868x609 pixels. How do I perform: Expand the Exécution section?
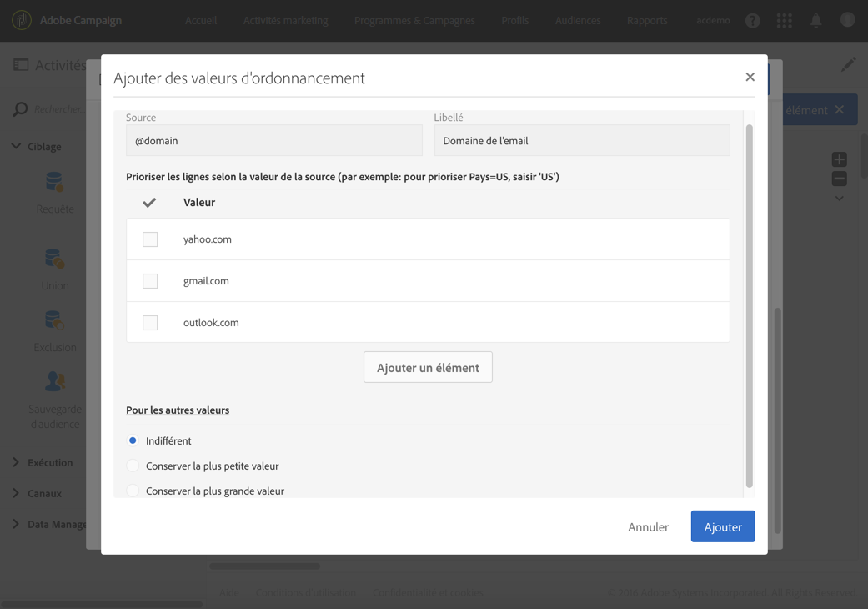[16, 462]
